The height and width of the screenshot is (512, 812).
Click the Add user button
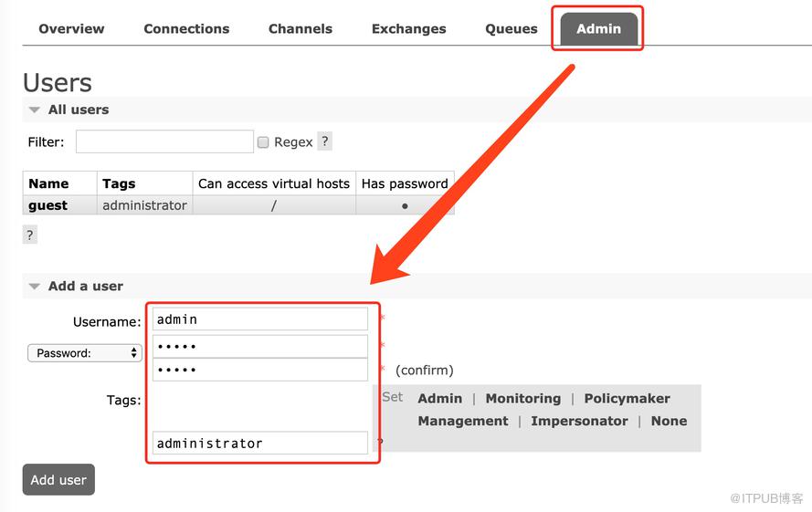click(58, 480)
